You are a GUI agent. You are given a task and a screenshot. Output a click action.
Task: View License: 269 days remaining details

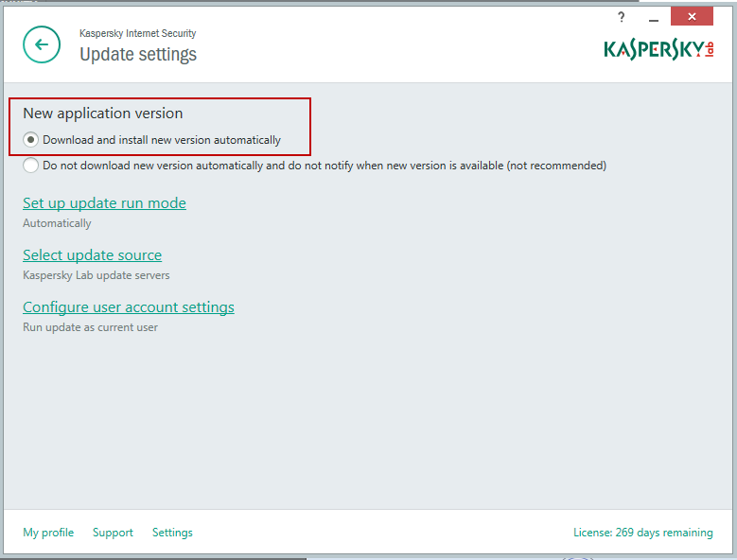(643, 533)
